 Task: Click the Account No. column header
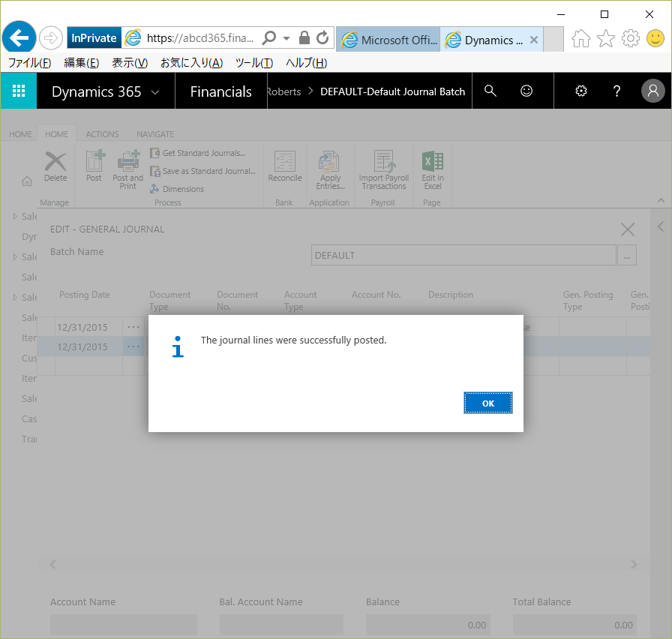(x=376, y=295)
